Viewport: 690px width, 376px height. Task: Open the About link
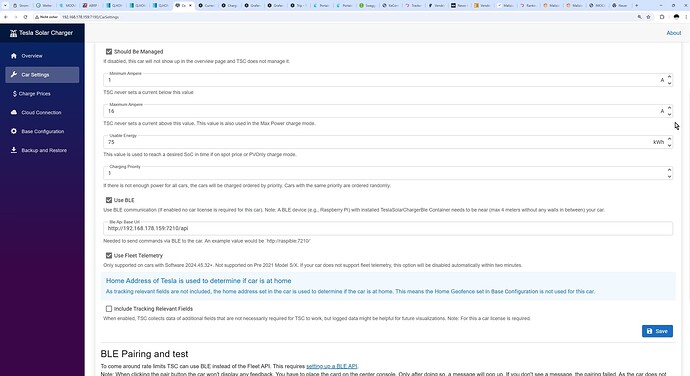click(x=673, y=33)
